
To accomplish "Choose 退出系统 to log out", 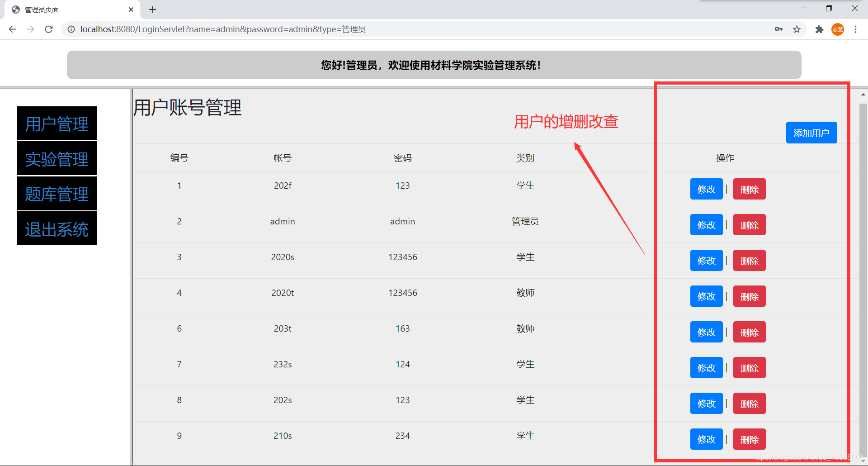I will (57, 229).
